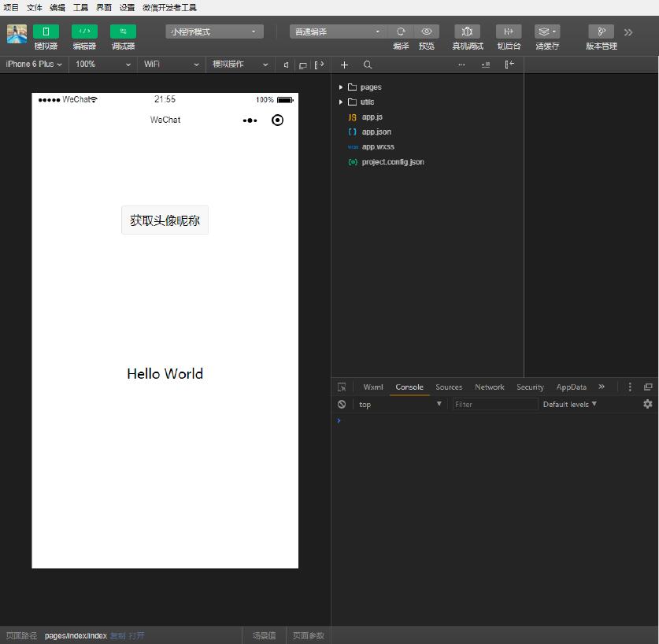Open real device debugging

point(468,31)
